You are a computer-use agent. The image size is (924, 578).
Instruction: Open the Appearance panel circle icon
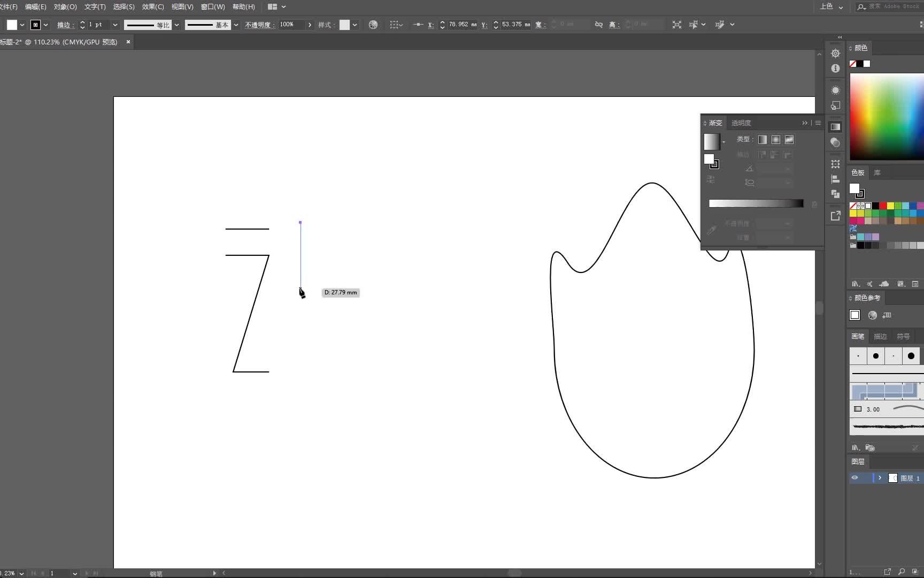[x=835, y=90]
